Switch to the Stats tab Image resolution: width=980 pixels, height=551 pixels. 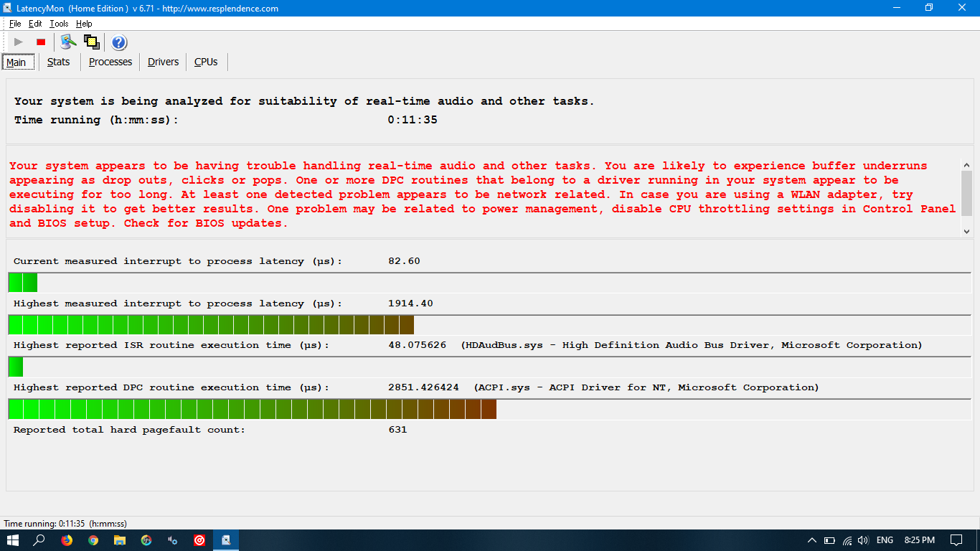pyautogui.click(x=58, y=62)
